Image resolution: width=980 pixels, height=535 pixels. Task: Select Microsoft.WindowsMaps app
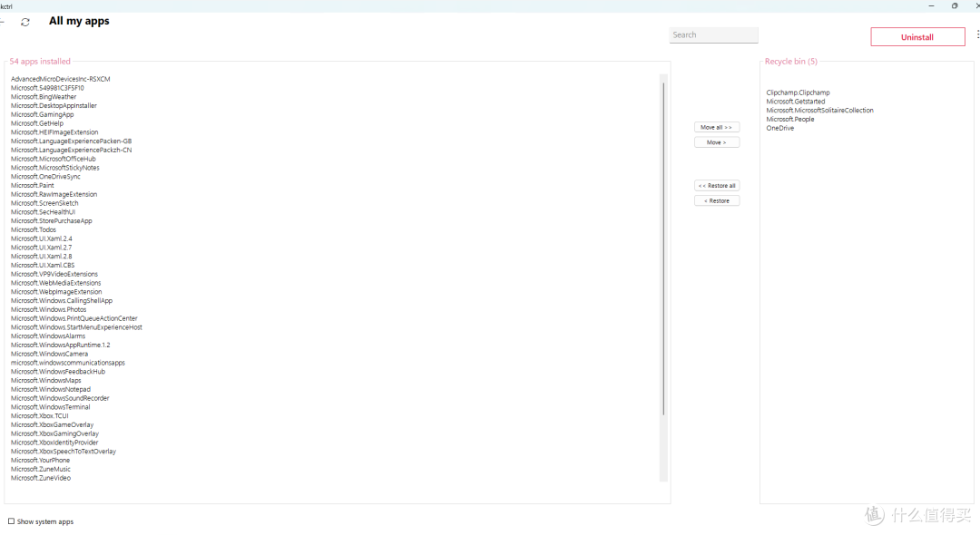coord(46,381)
